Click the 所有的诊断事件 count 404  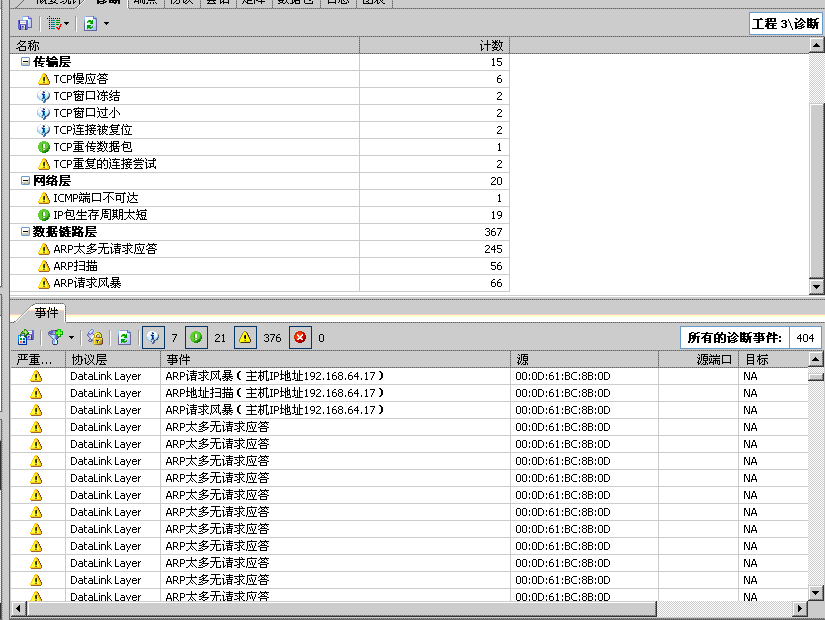pos(805,338)
